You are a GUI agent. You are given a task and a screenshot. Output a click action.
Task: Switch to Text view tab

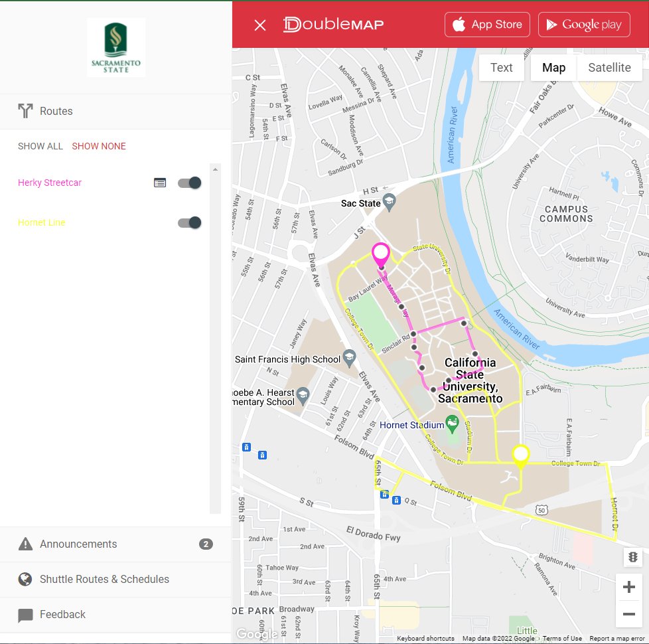point(501,68)
